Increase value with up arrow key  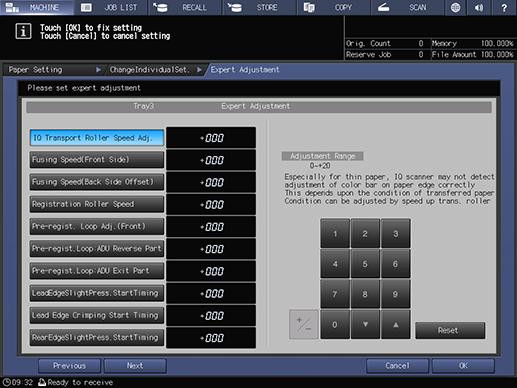(x=395, y=324)
